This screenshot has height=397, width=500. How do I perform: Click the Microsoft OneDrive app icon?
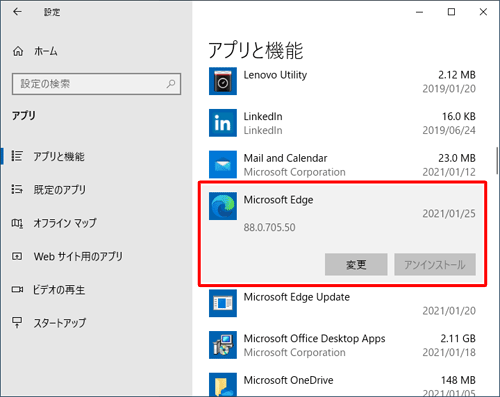pos(223,385)
